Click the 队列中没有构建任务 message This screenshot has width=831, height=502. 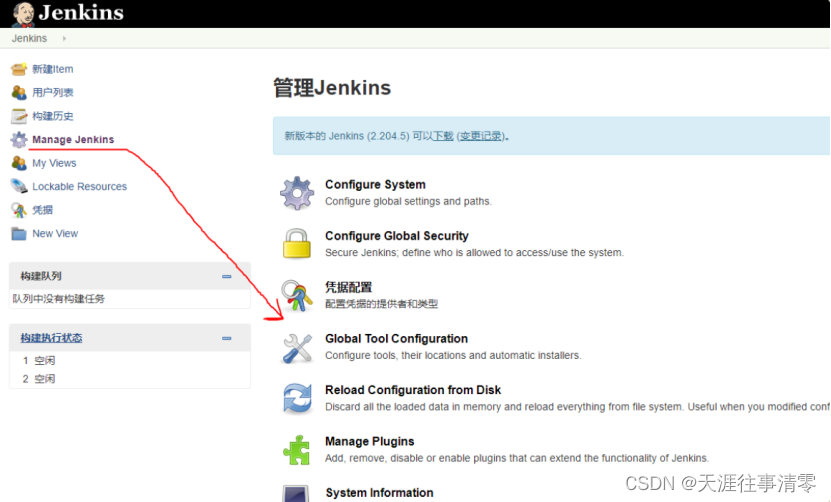59,298
